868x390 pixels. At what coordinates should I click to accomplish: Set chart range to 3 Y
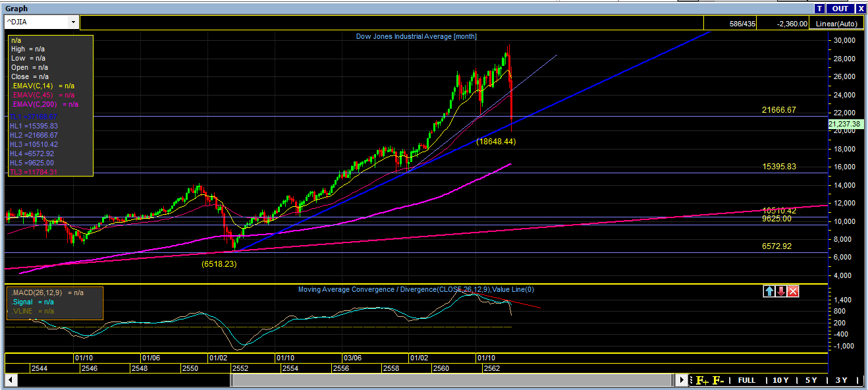click(x=842, y=380)
